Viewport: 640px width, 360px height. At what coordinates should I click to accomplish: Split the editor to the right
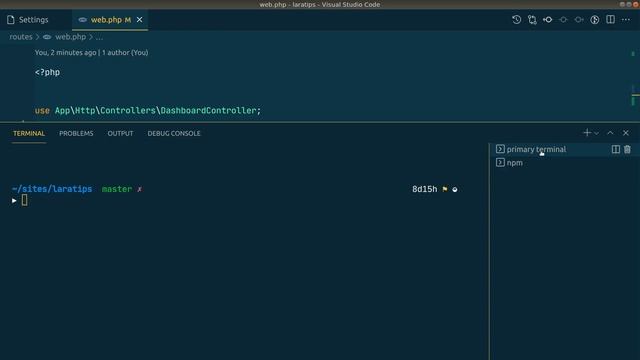(x=610, y=20)
